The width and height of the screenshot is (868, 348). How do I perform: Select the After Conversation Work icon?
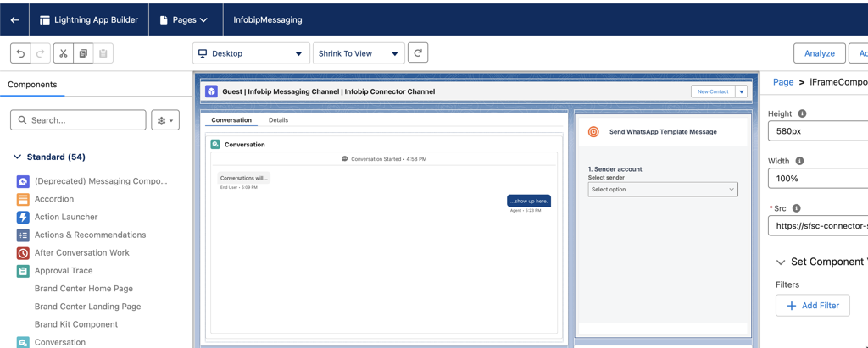23,253
